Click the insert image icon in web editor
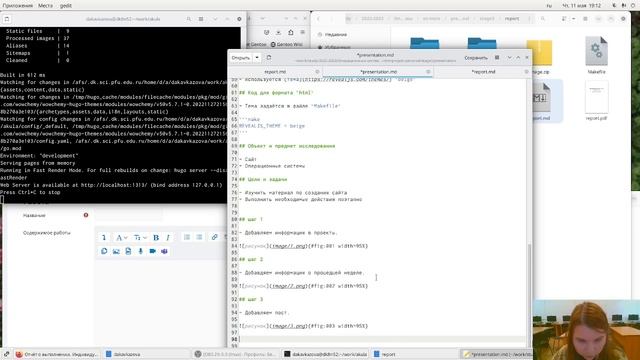The image size is (640, 360). [116, 251]
